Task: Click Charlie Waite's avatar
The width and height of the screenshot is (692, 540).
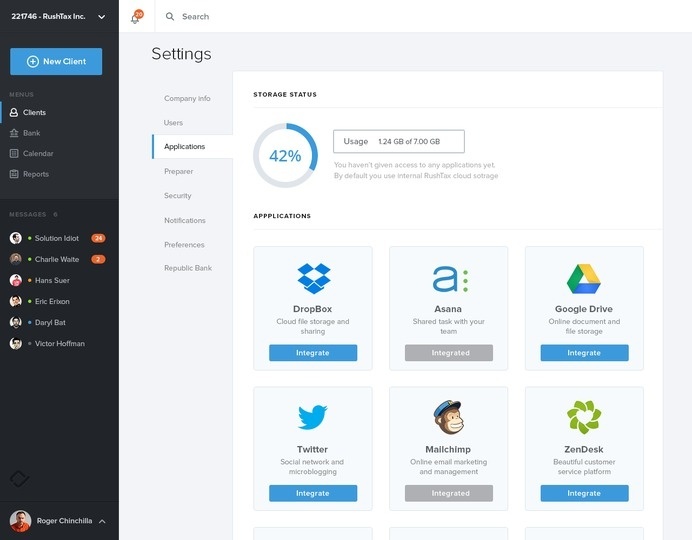Action: (x=16, y=259)
